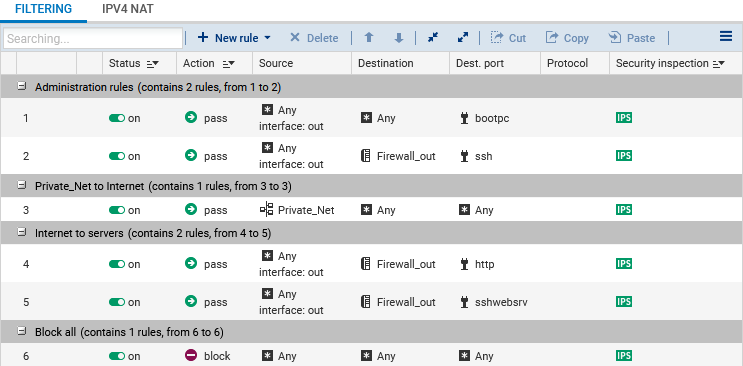Move rule down with the down arrow
This screenshot has height=366, width=743.
pyautogui.click(x=399, y=38)
